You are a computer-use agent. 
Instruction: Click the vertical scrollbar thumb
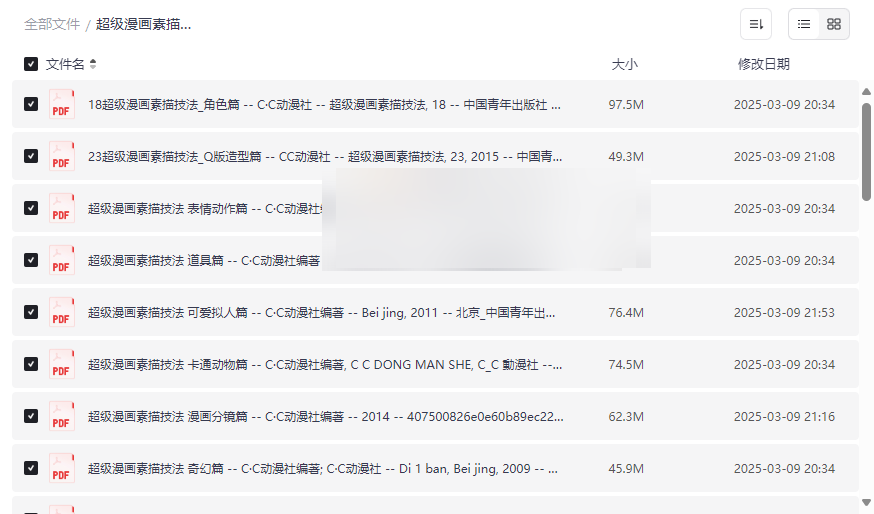pos(866,152)
